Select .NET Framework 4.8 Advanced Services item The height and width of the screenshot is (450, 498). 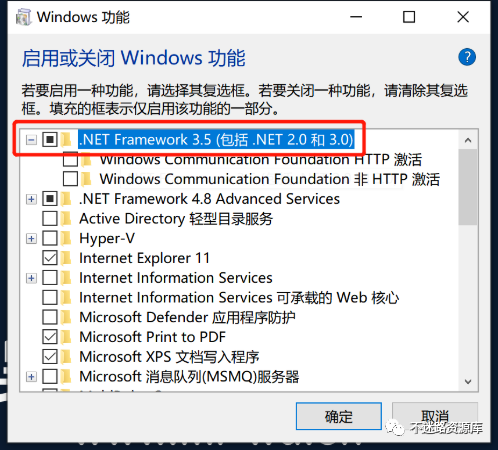coord(209,199)
